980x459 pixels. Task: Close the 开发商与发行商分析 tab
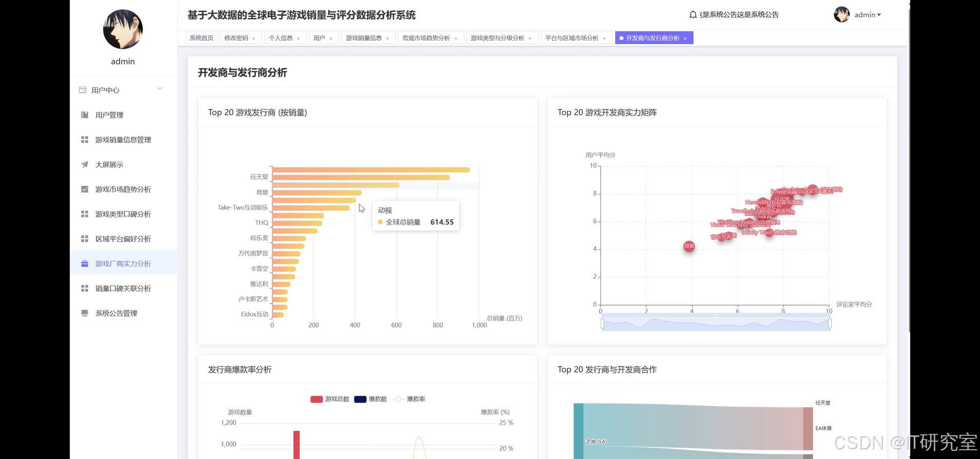[685, 39]
